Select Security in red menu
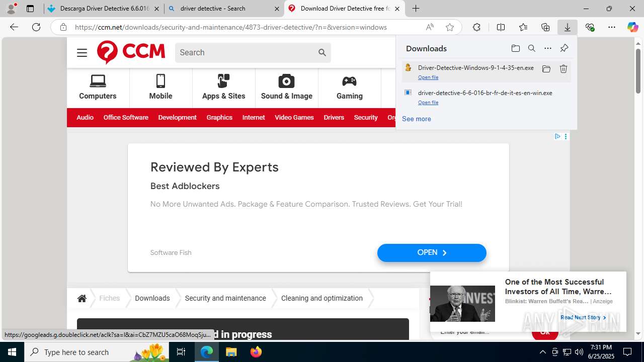The image size is (644, 362). [366, 117]
